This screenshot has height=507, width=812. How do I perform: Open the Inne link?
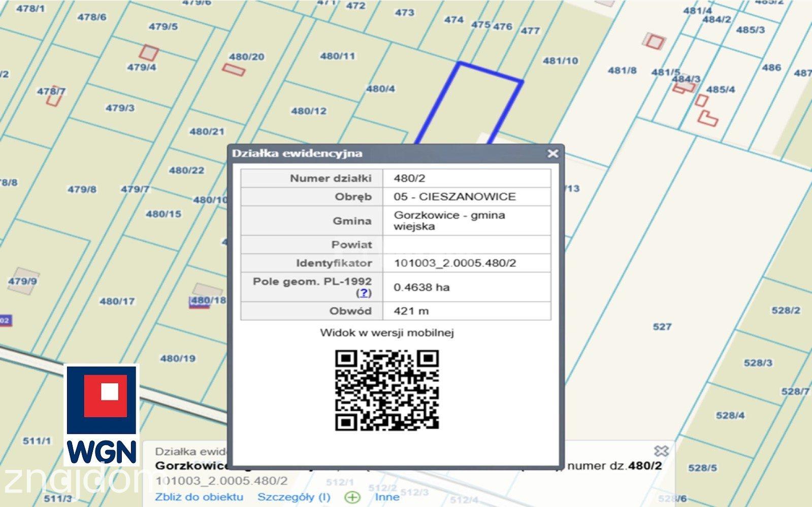click(387, 497)
